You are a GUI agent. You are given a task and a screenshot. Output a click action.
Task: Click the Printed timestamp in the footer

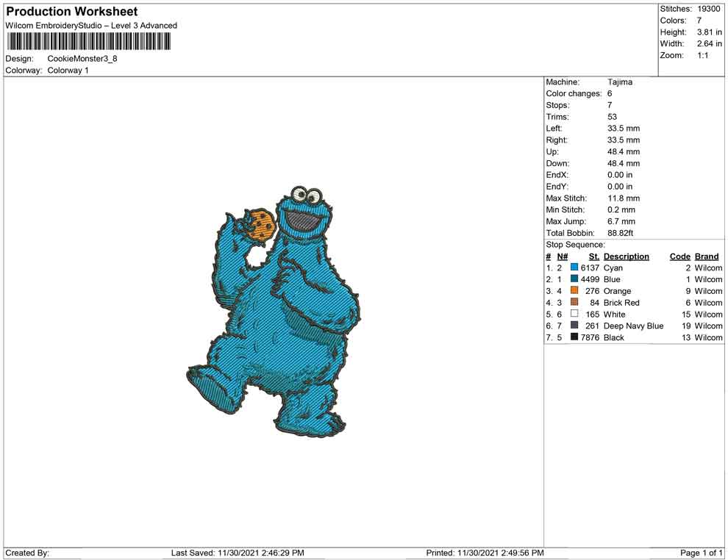(x=485, y=553)
